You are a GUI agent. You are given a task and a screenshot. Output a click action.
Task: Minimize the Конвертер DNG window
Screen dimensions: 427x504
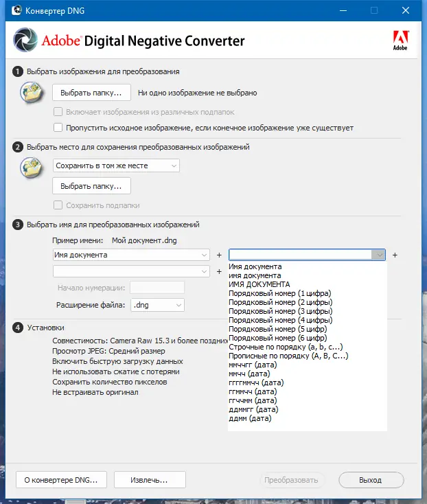[x=343, y=10]
